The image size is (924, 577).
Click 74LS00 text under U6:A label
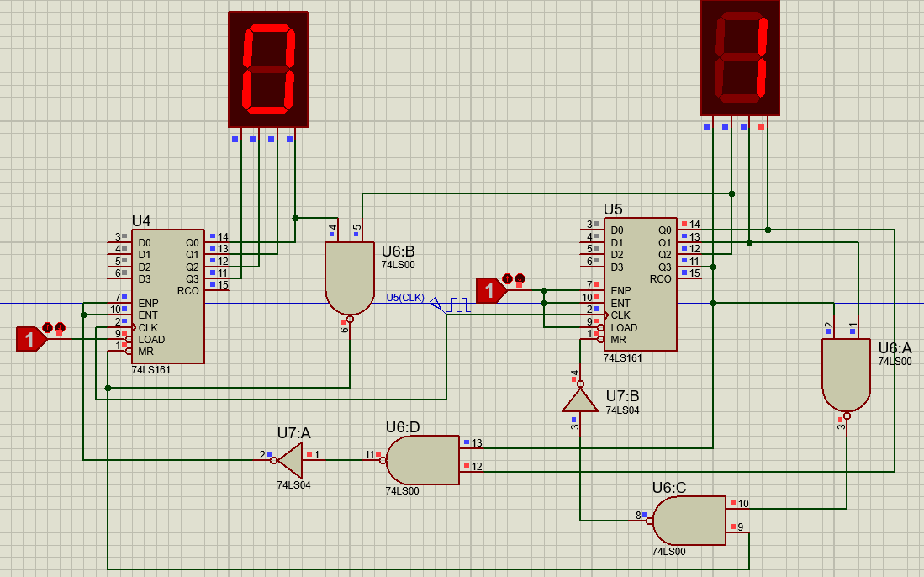coord(895,362)
